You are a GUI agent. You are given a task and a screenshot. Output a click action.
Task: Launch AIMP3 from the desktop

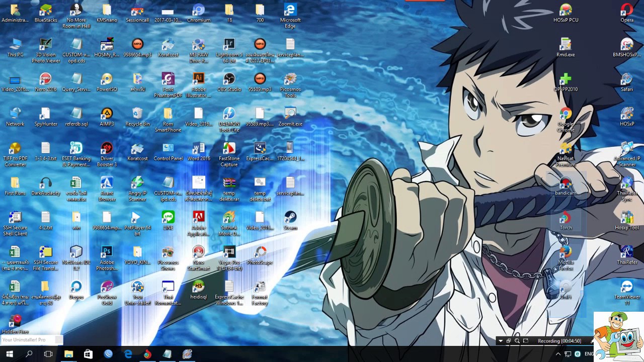click(107, 118)
